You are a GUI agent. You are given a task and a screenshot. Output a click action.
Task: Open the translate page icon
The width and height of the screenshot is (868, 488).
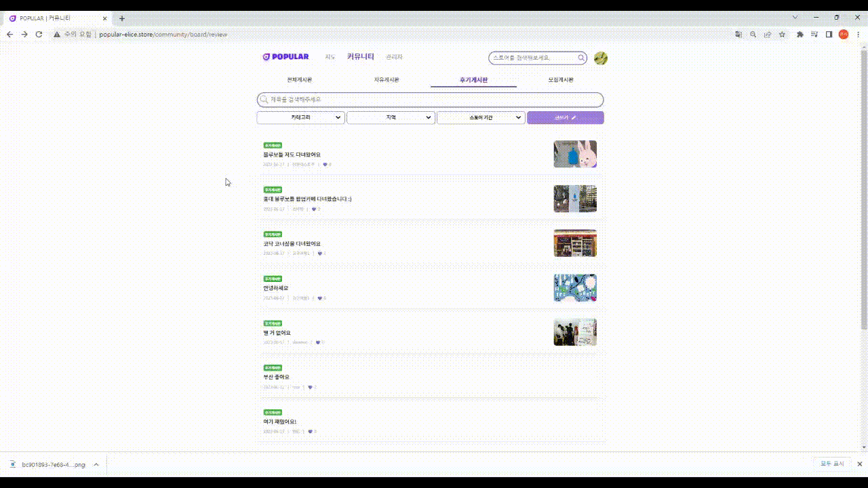tap(738, 35)
